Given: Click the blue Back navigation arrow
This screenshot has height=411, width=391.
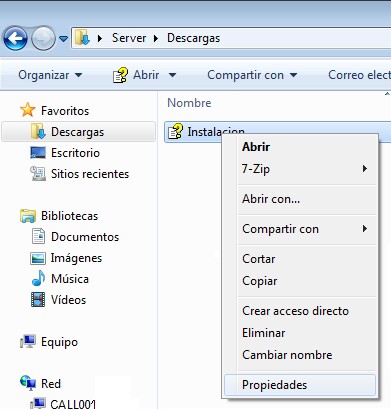Looking at the screenshot, I should point(15,38).
